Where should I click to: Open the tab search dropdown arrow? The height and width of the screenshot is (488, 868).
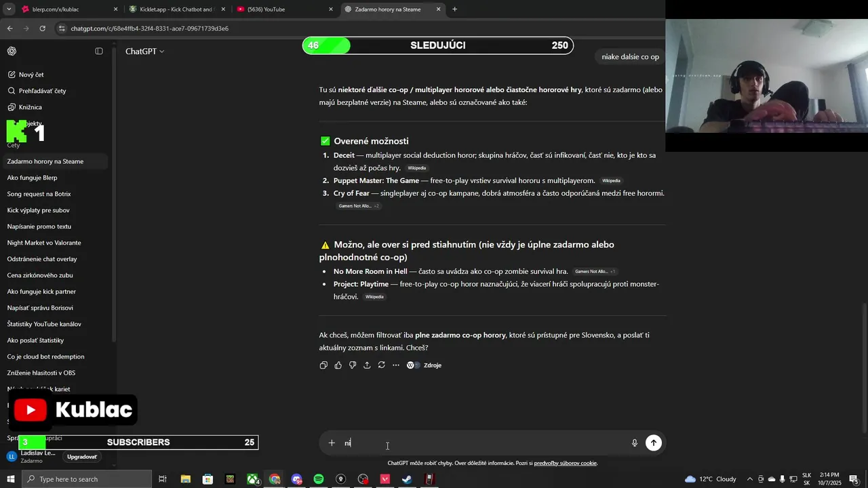point(9,9)
